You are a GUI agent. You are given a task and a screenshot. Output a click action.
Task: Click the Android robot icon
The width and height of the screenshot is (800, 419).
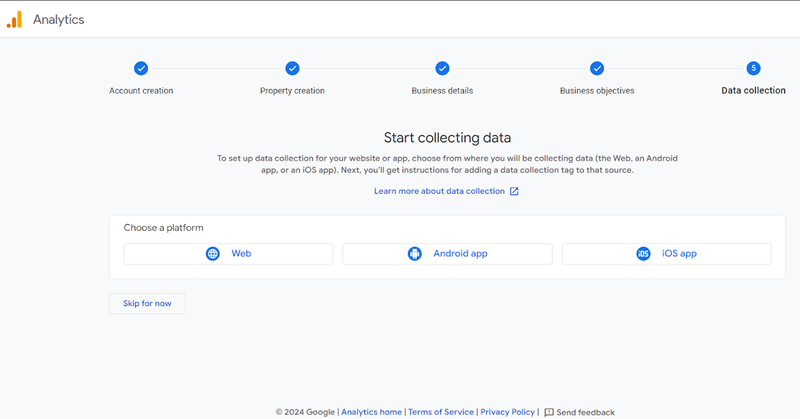(x=415, y=254)
